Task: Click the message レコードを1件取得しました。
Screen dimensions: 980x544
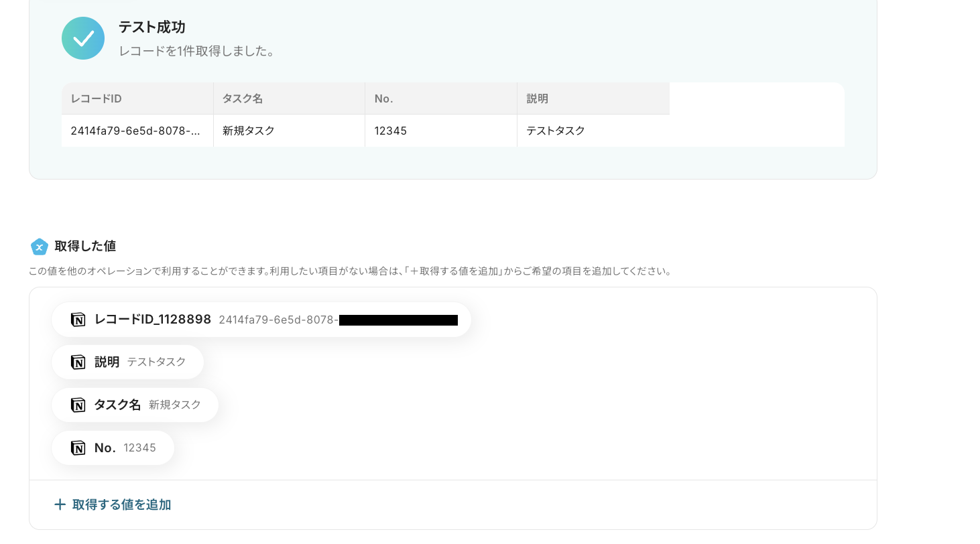Action: coord(197,51)
